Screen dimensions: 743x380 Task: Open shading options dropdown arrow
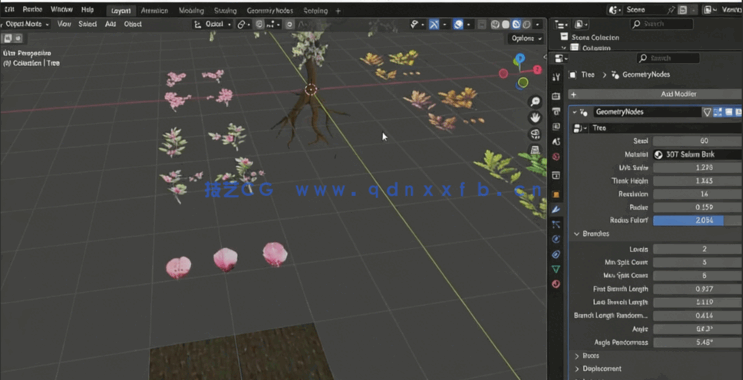[x=538, y=25]
